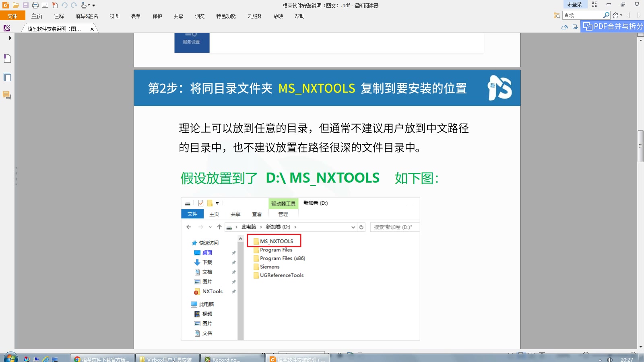Click the vertical scrollbar thumb

click(x=640, y=146)
